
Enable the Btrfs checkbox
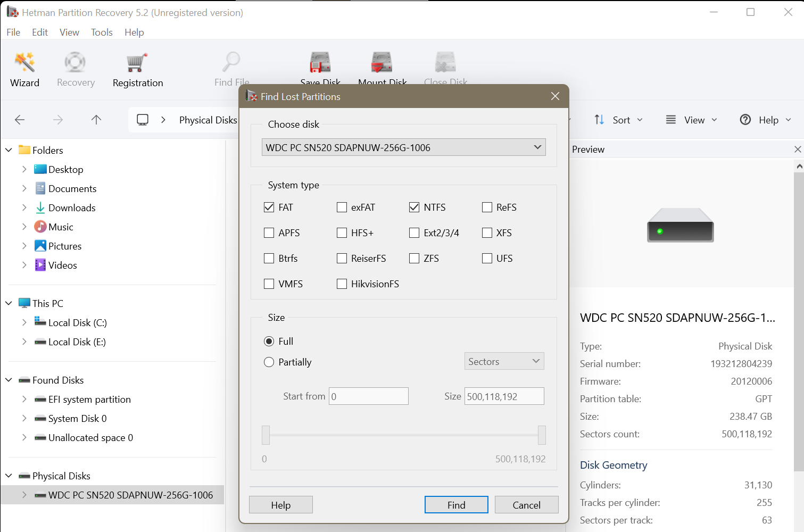click(269, 259)
